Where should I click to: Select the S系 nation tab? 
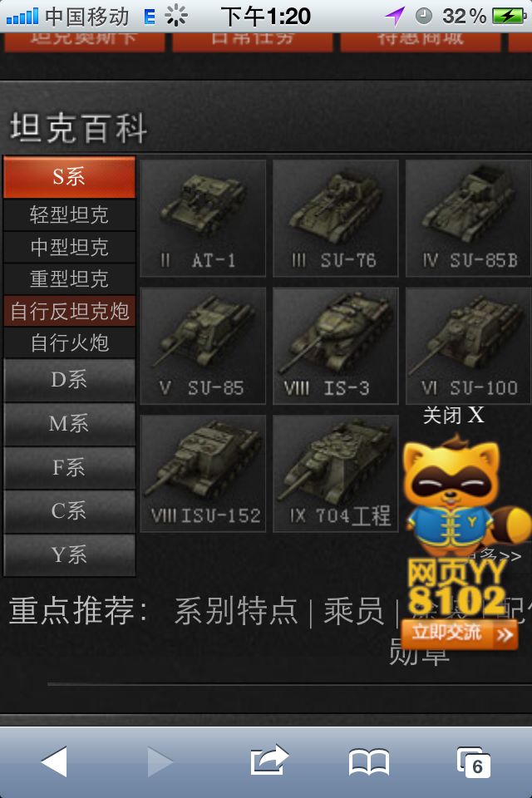pos(69,177)
